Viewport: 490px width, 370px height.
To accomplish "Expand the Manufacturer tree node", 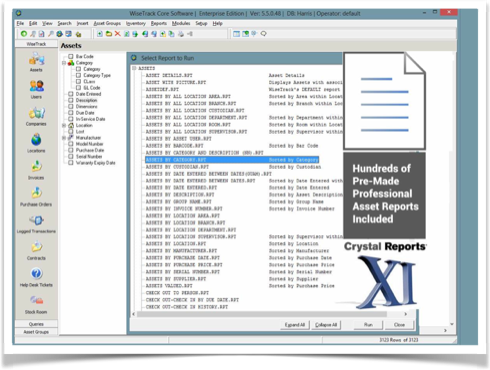I will click(x=64, y=138).
